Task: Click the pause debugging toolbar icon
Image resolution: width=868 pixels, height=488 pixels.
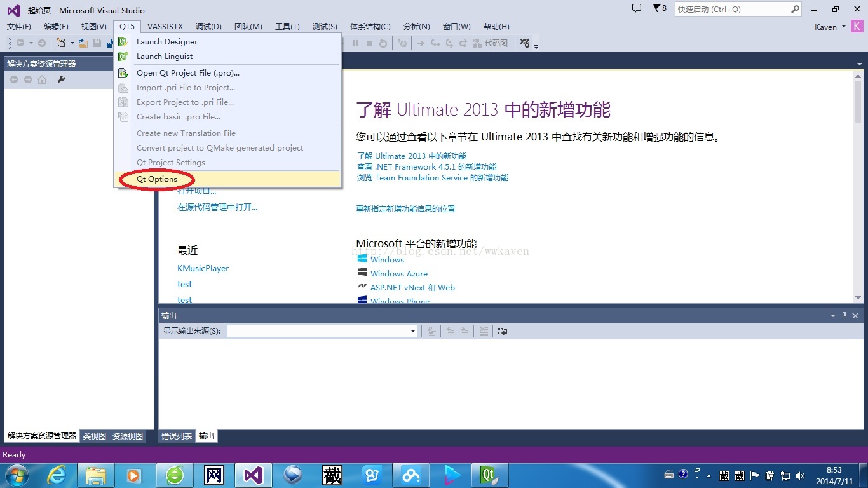Action: click(355, 43)
